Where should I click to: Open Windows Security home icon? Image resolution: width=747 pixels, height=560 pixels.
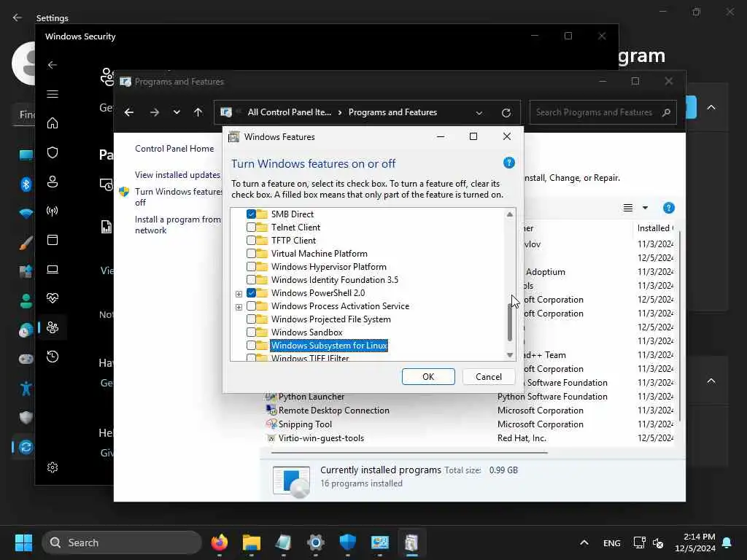click(x=53, y=123)
